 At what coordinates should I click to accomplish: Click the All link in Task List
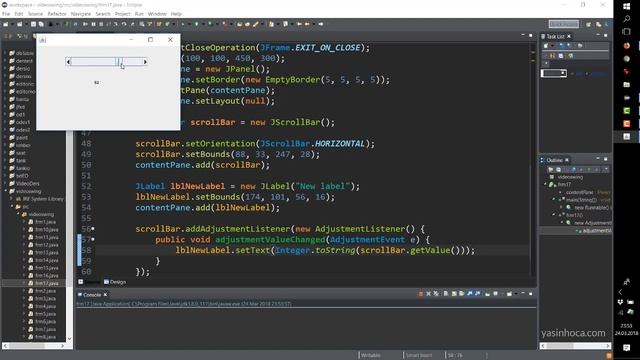tap(579, 73)
